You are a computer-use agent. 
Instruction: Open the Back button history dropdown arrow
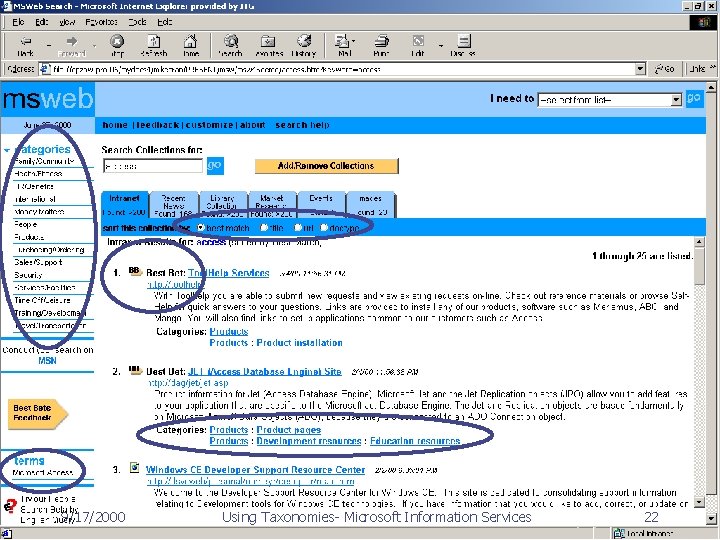click(49, 45)
